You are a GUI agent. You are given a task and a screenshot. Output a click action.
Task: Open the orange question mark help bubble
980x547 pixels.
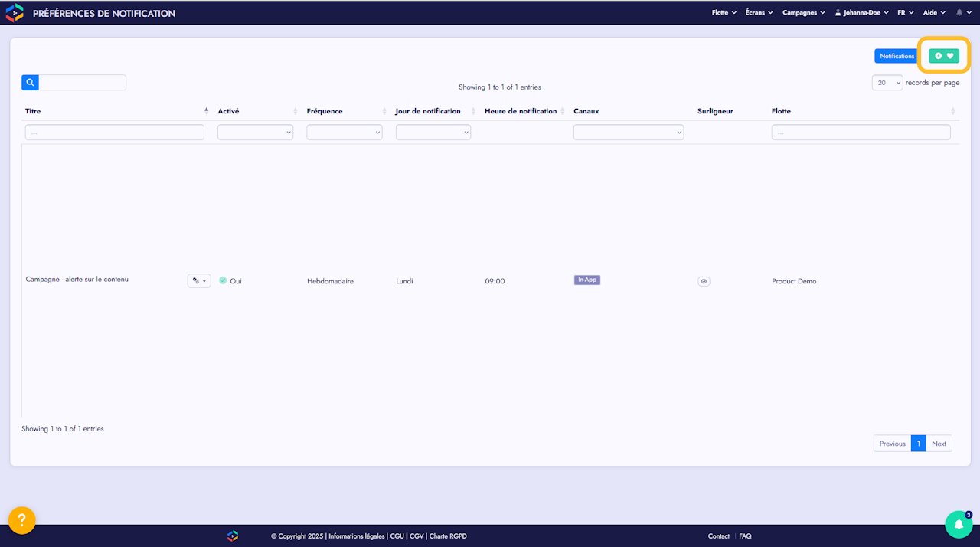[22, 521]
